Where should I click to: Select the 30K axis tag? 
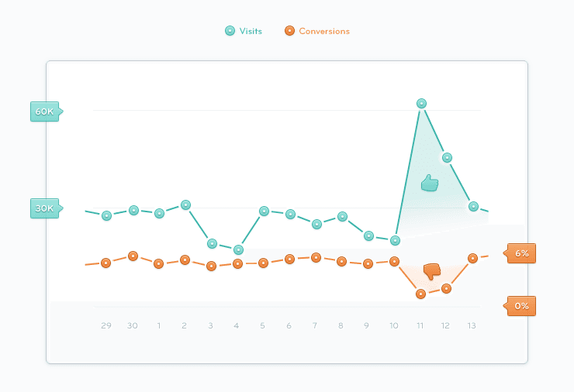tap(47, 208)
